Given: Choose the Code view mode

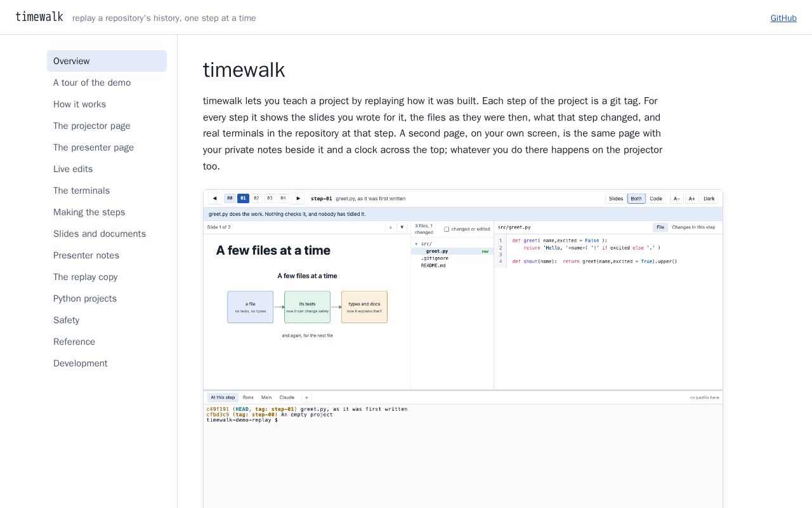Looking at the screenshot, I should (656, 199).
